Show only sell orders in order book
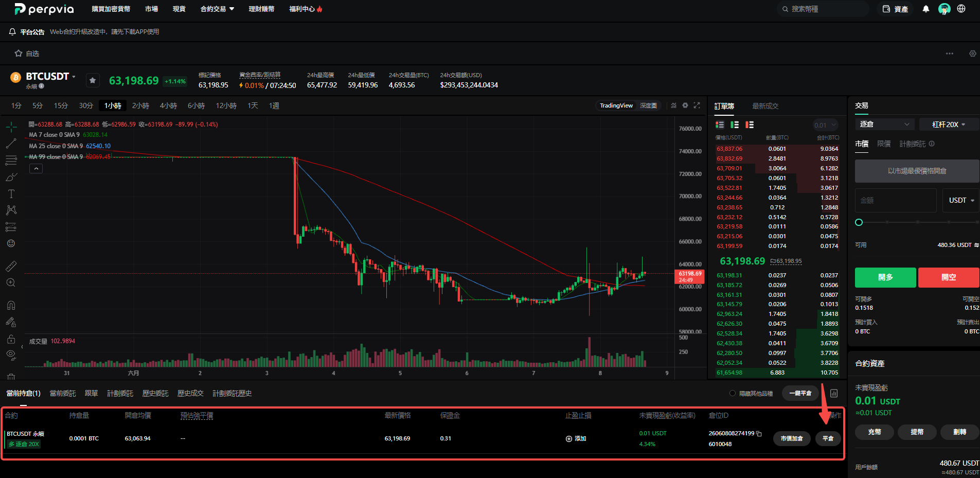980x478 pixels. tap(750, 125)
